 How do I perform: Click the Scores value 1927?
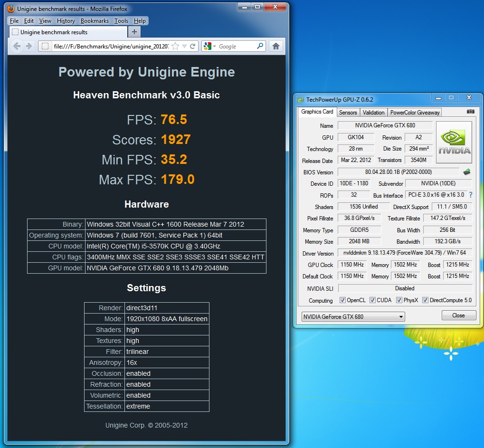pyautogui.click(x=176, y=140)
